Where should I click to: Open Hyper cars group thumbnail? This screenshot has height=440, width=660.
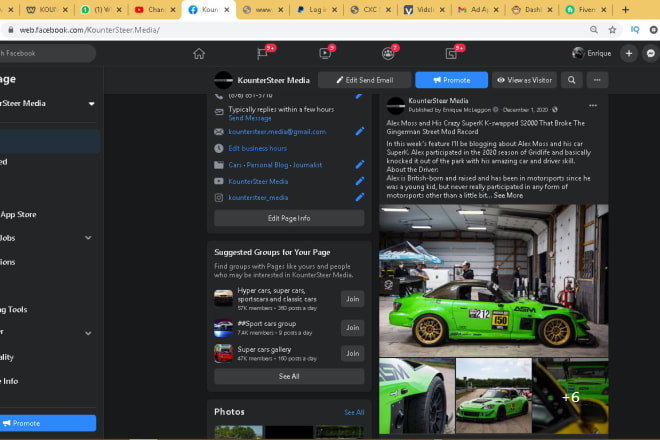tap(223, 299)
